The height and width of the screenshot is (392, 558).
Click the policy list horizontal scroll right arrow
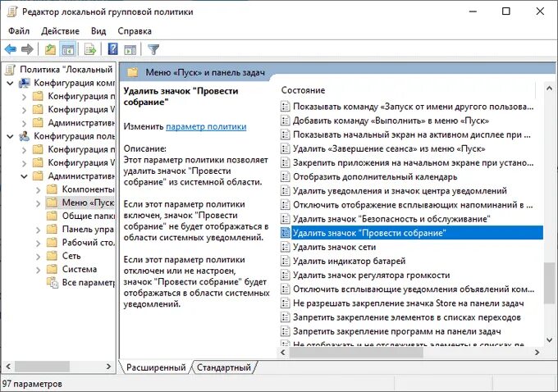click(x=537, y=352)
